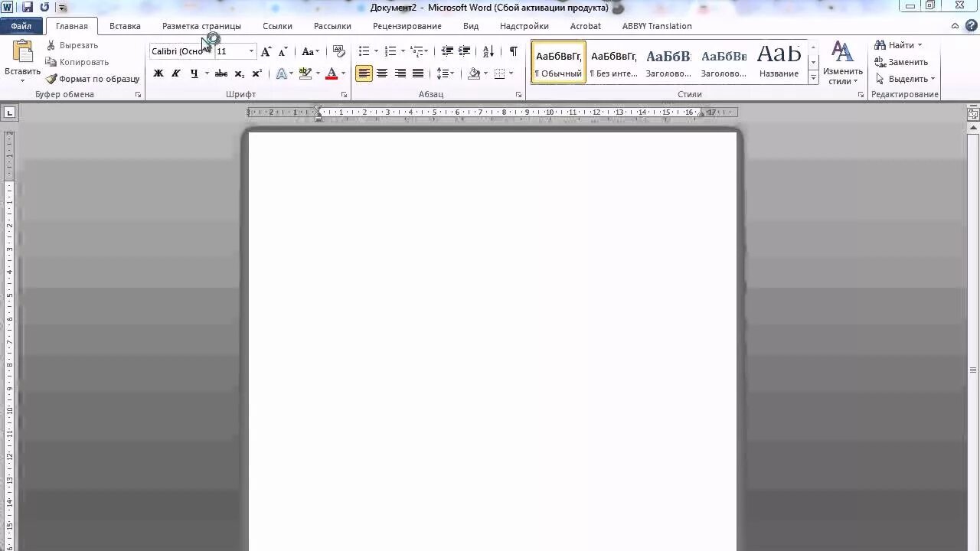Toggle Align Right paragraph alignment
980x551 pixels.
[400, 73]
